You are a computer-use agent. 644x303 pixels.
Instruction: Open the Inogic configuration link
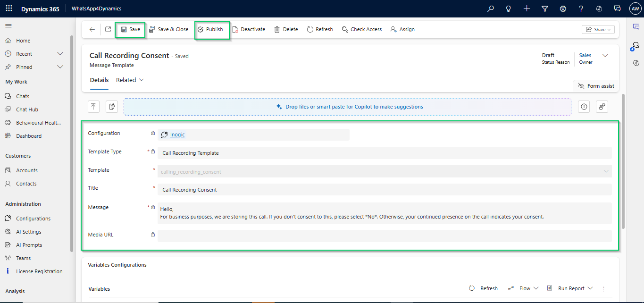tap(177, 135)
